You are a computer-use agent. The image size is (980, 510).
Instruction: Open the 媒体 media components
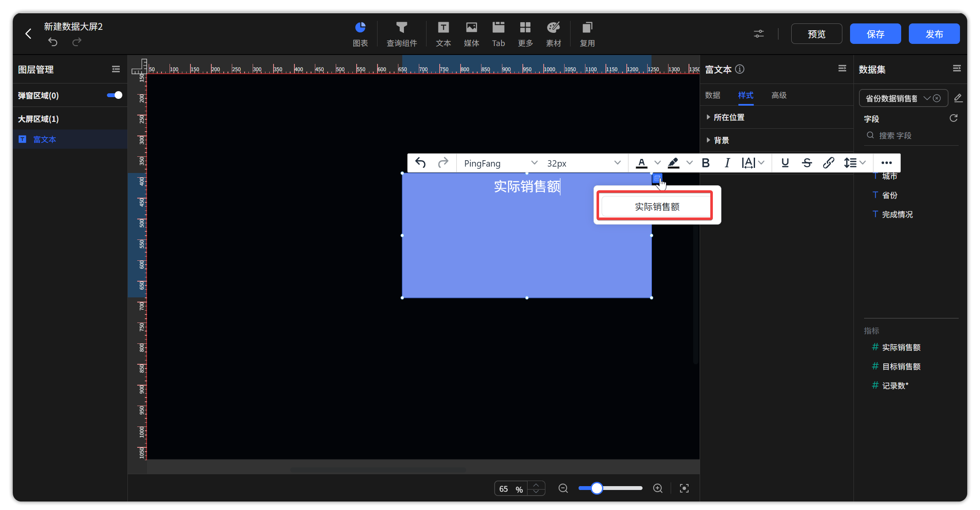[x=471, y=34]
